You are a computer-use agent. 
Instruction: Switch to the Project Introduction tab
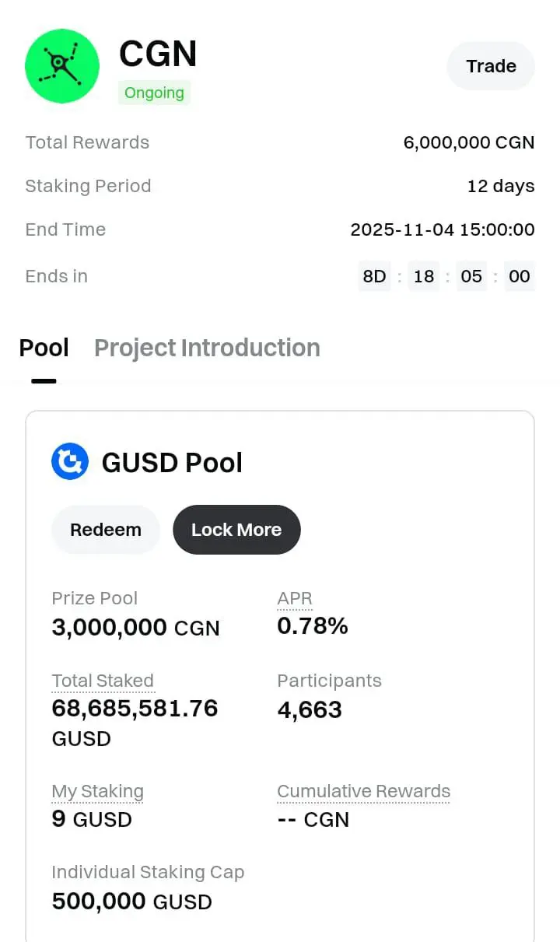207,348
